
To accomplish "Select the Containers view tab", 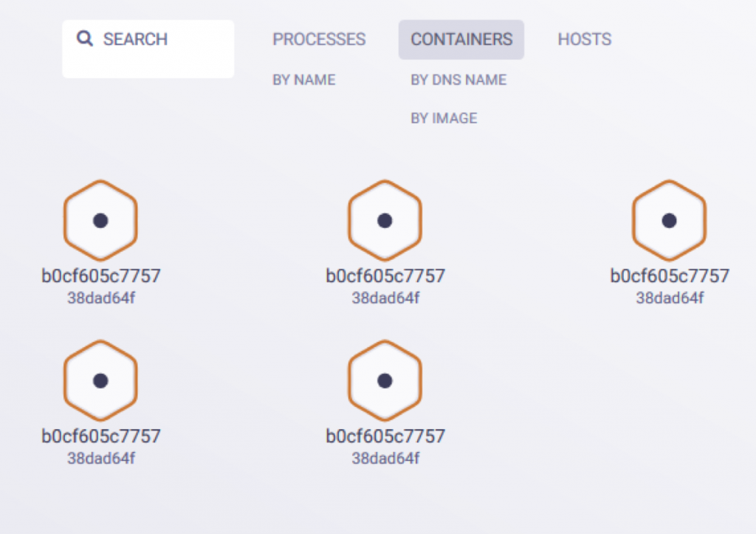I will coord(461,40).
